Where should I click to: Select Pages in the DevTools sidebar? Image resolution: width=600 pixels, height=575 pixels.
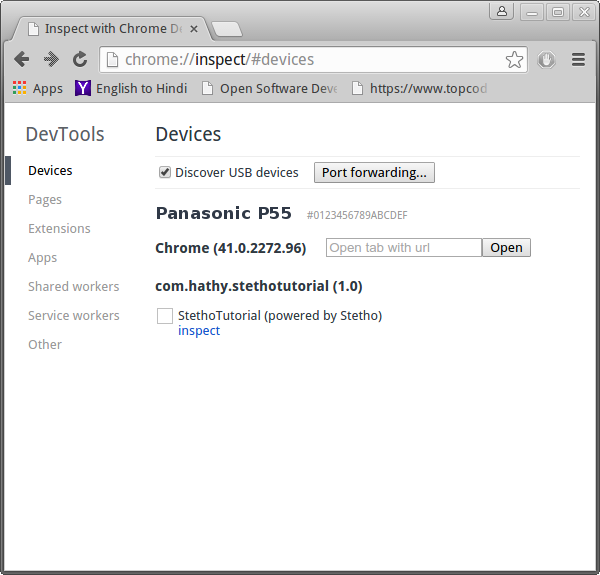click(45, 200)
